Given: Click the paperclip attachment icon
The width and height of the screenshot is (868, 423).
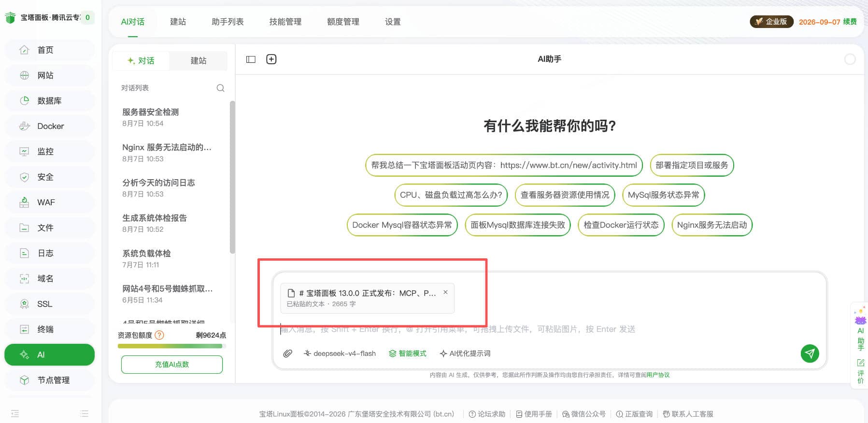Looking at the screenshot, I should [287, 353].
